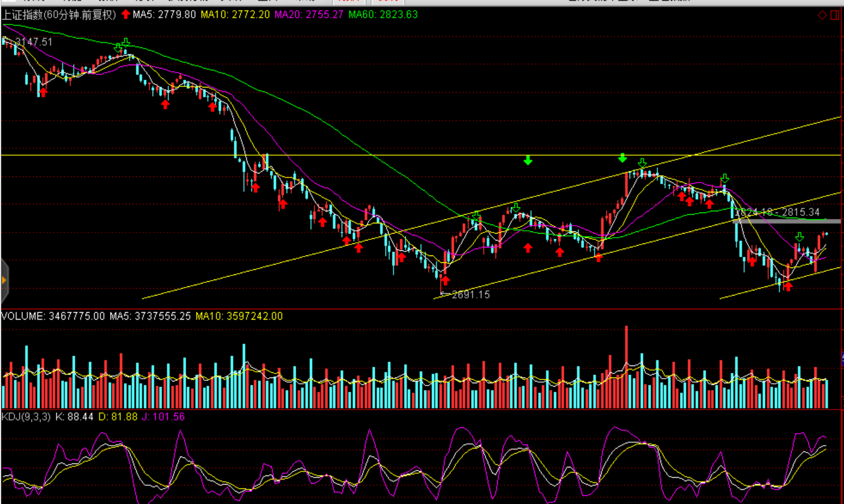Select the gray price marker bar at 2815.34

(x=786, y=221)
